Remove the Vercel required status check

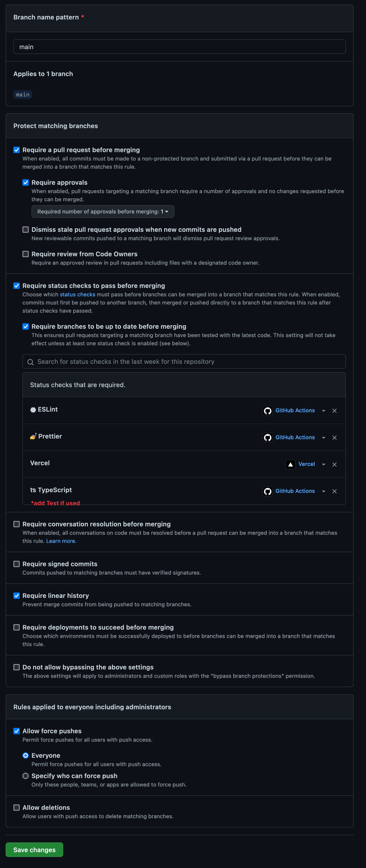334,464
